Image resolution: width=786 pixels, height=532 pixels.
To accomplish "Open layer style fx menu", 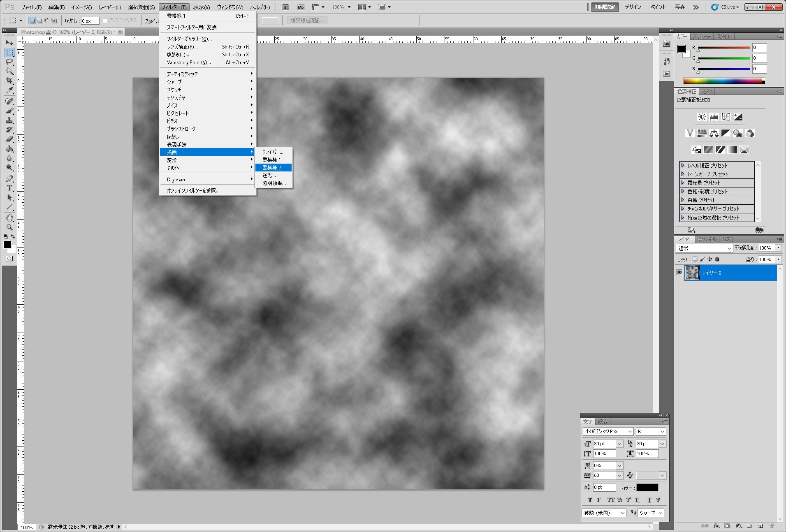I will tap(716, 526).
